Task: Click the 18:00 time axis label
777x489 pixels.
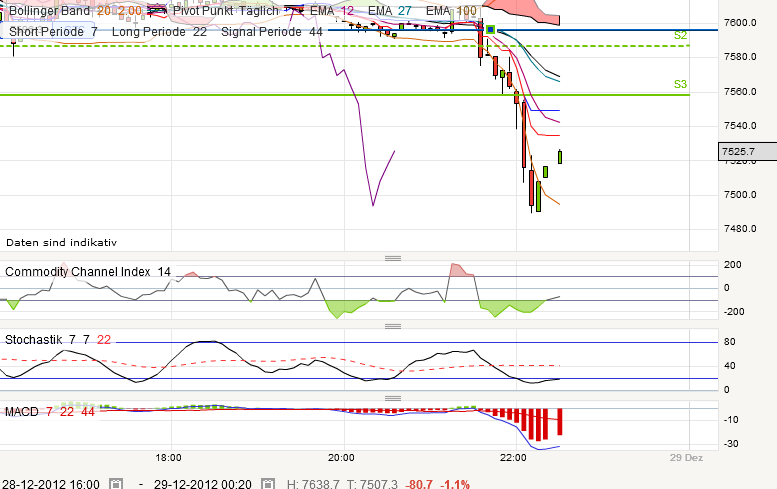Action: coord(168,457)
